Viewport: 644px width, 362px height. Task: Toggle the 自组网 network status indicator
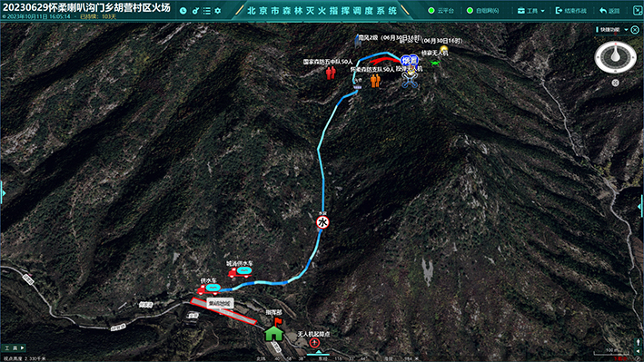(x=470, y=11)
